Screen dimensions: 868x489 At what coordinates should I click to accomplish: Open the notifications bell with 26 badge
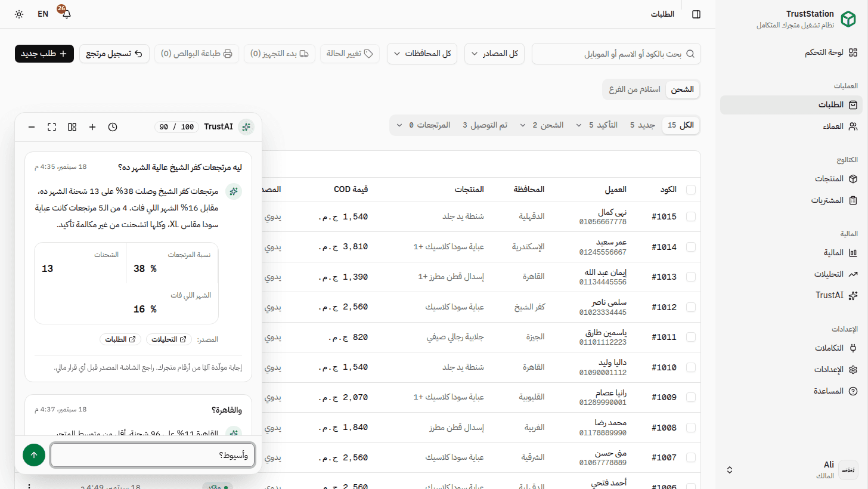point(66,14)
